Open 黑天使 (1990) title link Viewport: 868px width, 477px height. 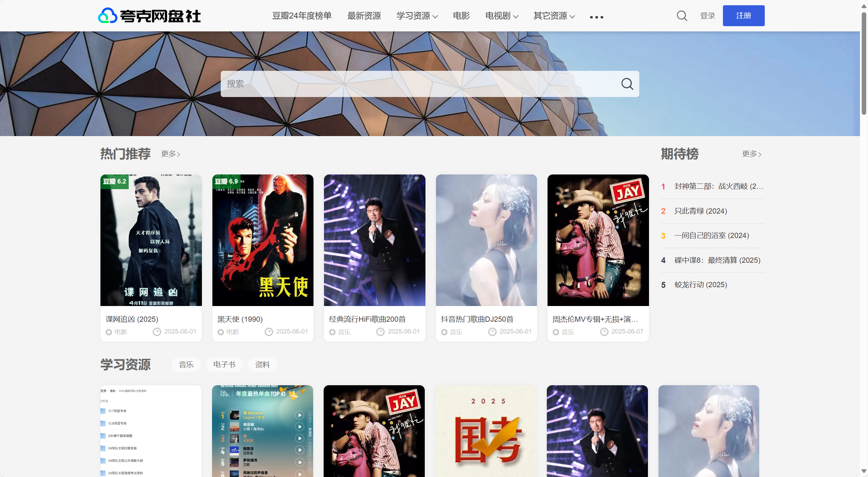(240, 319)
